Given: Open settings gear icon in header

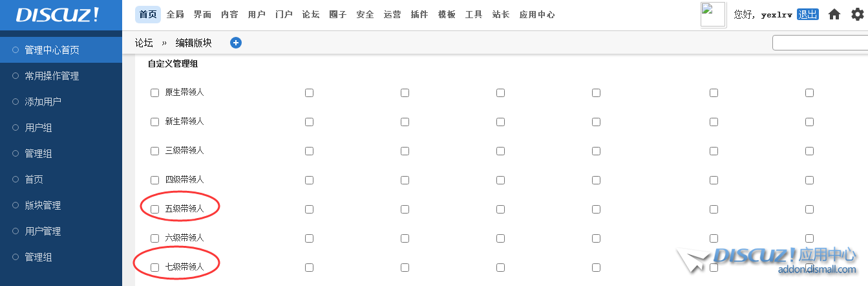Looking at the screenshot, I should coord(857,14).
